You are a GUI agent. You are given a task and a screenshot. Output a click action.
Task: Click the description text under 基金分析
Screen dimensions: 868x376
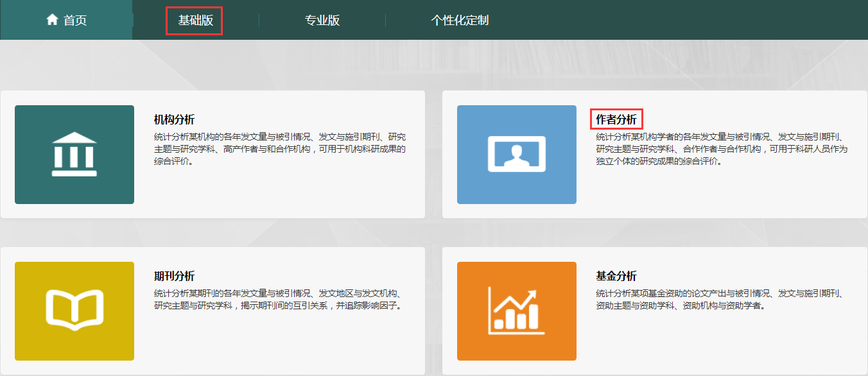[x=722, y=300]
